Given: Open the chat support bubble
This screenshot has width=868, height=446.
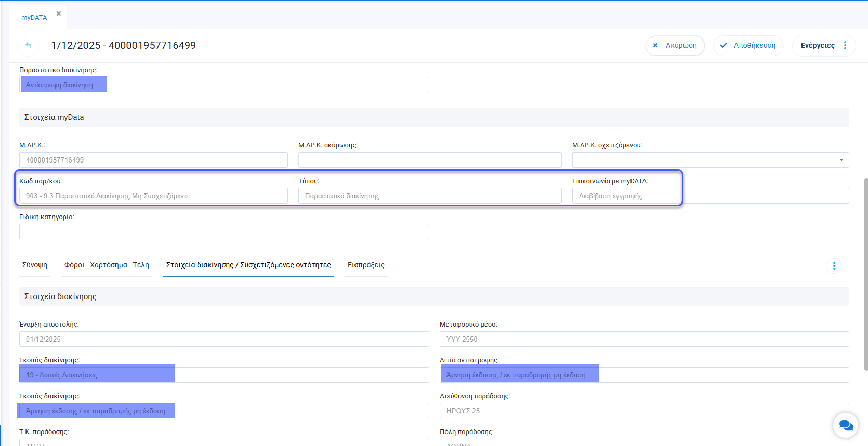Looking at the screenshot, I should point(845,425).
